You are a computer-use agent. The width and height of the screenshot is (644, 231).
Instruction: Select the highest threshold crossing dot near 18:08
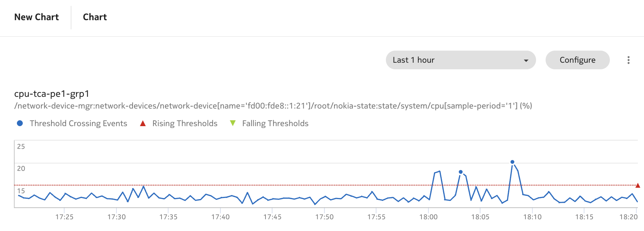pos(512,162)
